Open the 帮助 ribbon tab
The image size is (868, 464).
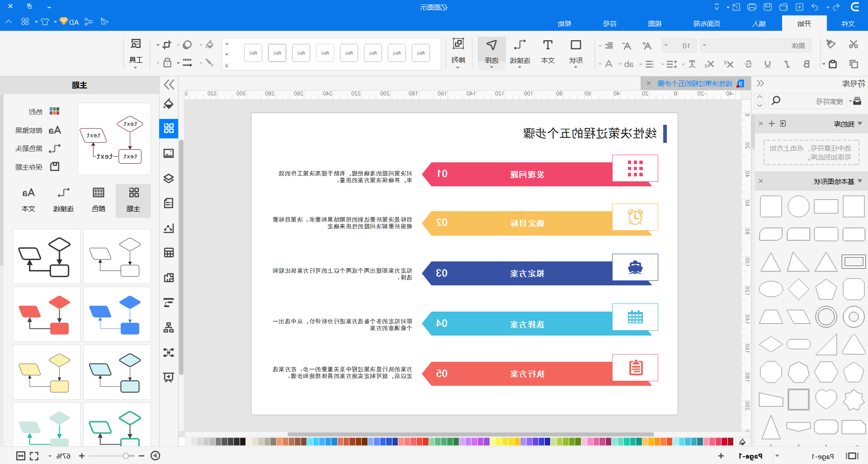pos(564,24)
